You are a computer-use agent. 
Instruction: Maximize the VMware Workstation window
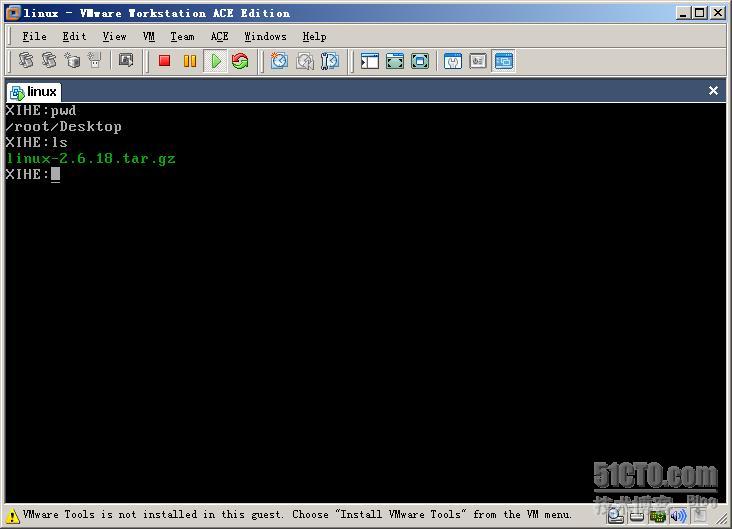coord(700,13)
